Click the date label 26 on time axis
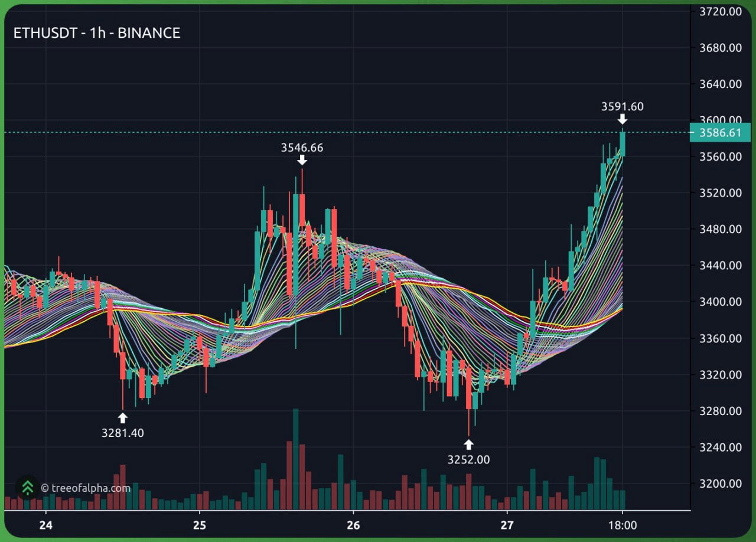The height and width of the screenshot is (542, 756). 353,525
